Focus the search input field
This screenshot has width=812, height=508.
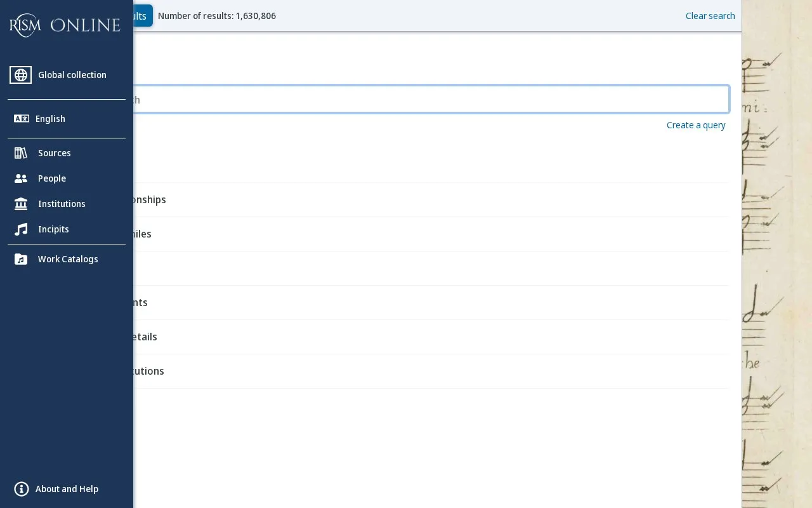(x=431, y=100)
